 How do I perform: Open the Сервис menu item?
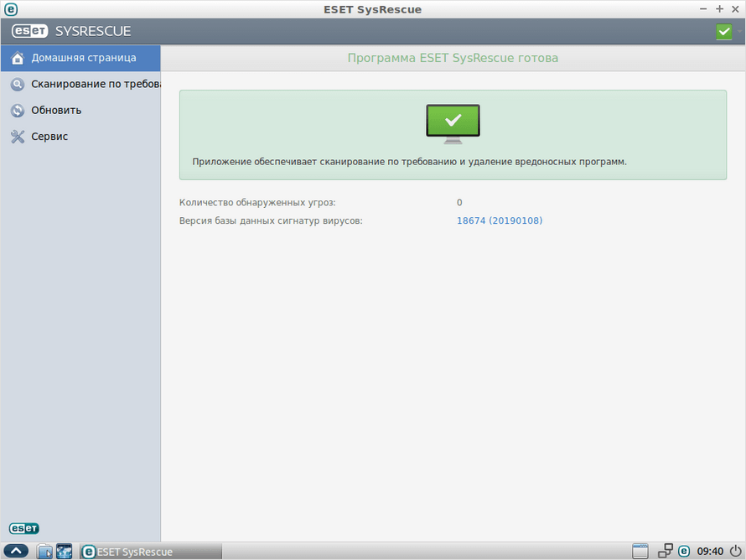click(x=49, y=137)
